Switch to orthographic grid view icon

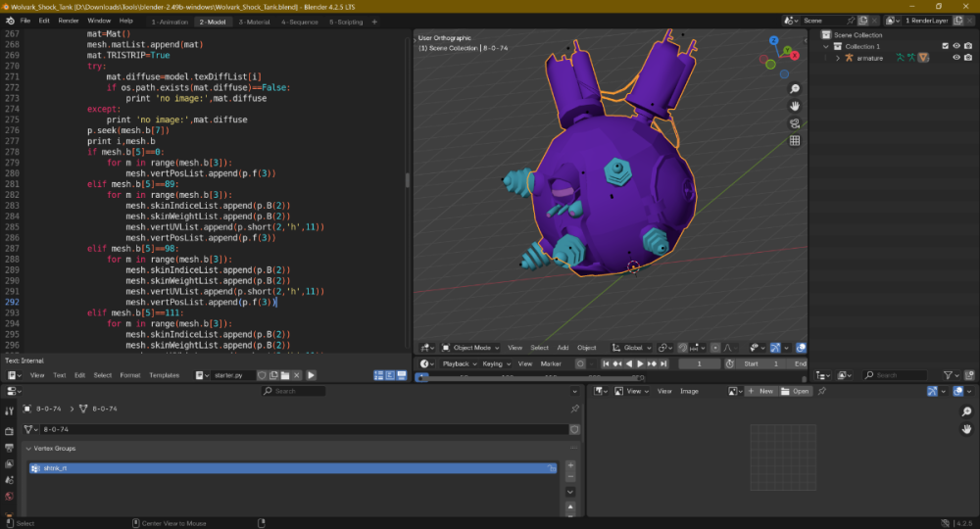(795, 141)
